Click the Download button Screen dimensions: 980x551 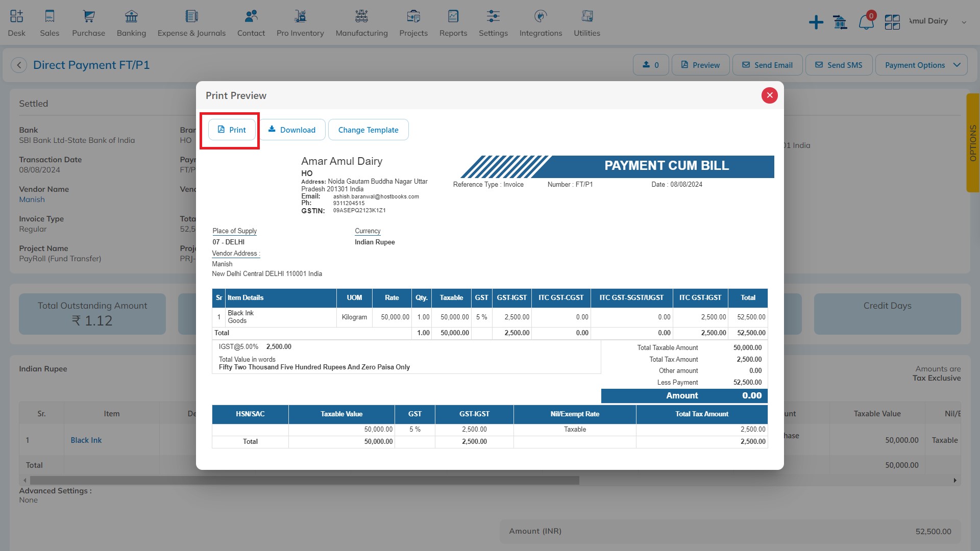291,130
